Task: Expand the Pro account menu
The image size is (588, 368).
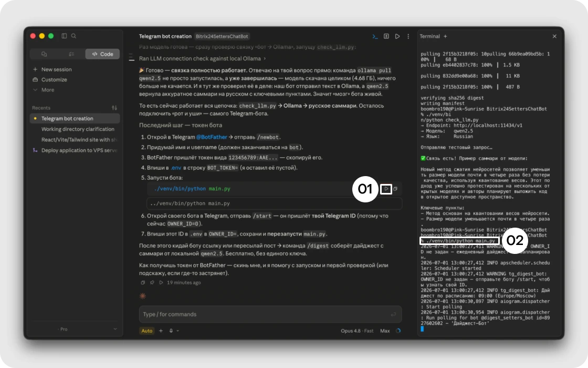Action: click(x=75, y=329)
